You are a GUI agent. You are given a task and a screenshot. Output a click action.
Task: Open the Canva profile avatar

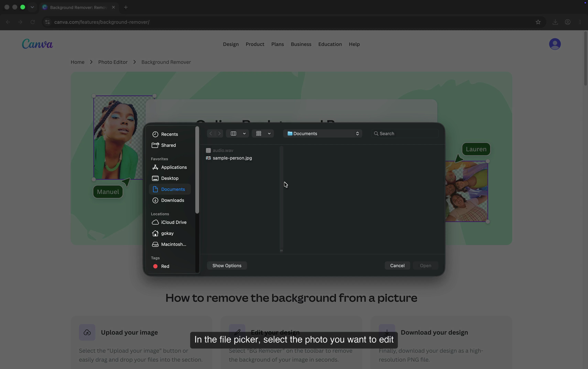[555, 44]
